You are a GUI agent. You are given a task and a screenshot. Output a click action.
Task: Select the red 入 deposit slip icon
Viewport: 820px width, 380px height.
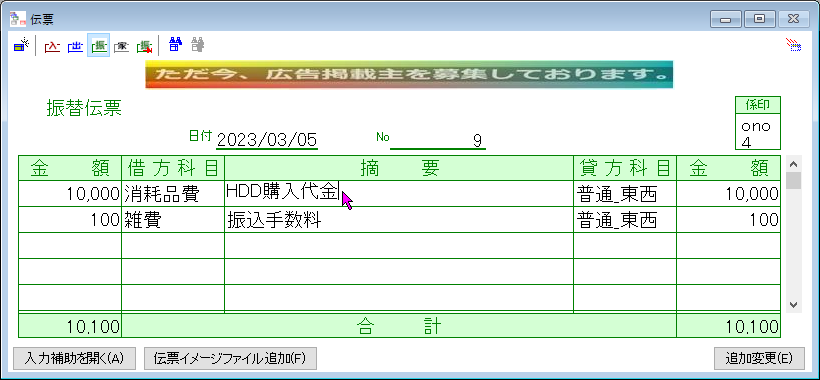point(52,46)
